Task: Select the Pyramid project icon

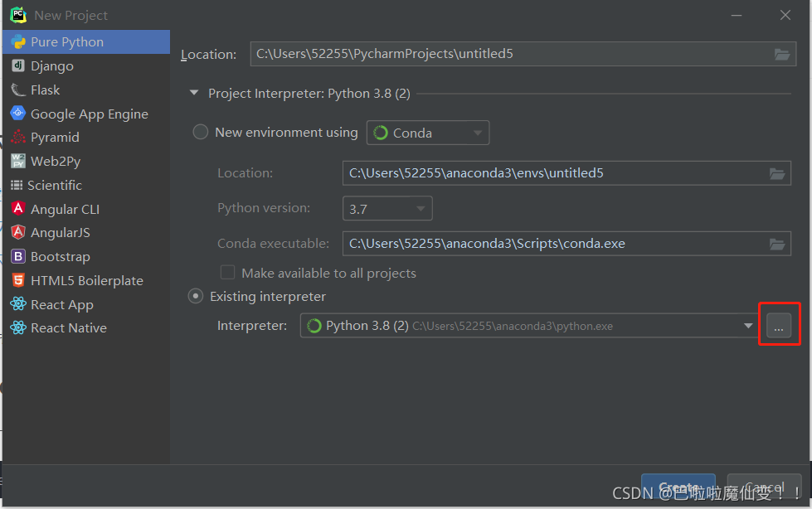Action: pyautogui.click(x=18, y=137)
